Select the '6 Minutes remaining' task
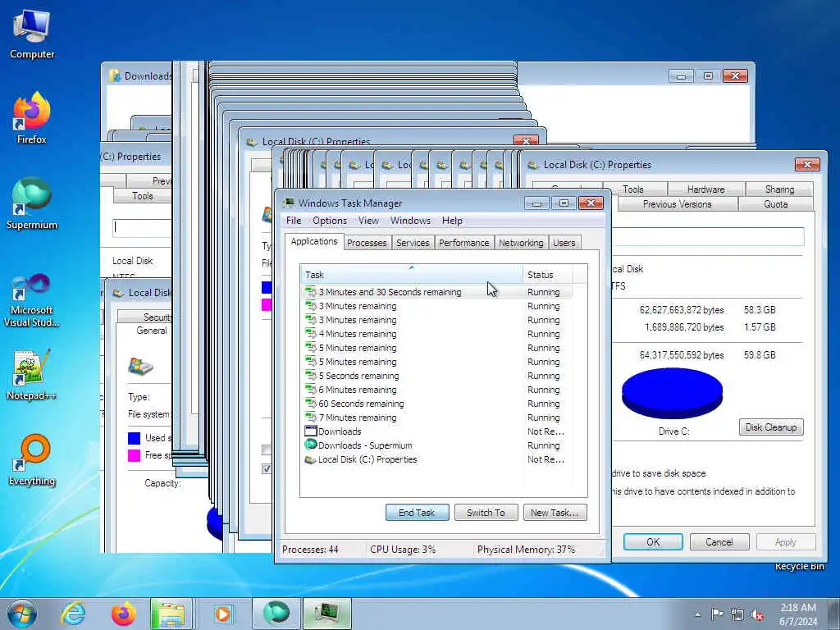The image size is (840, 630). click(x=436, y=390)
